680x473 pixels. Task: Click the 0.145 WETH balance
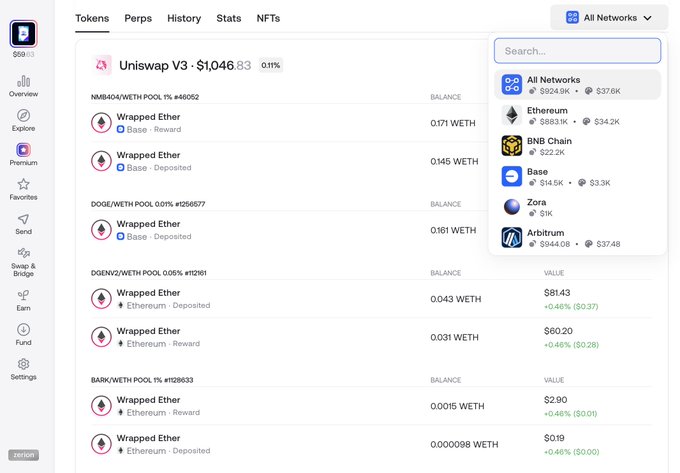pyautogui.click(x=454, y=161)
